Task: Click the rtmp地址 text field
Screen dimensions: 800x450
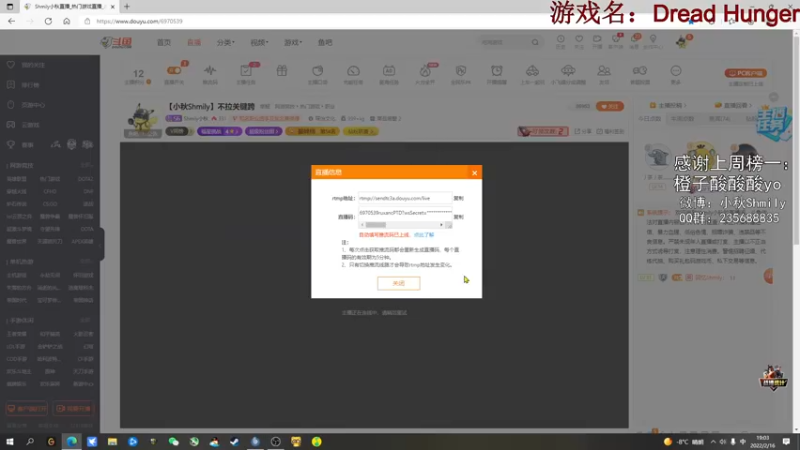Action: click(x=405, y=198)
